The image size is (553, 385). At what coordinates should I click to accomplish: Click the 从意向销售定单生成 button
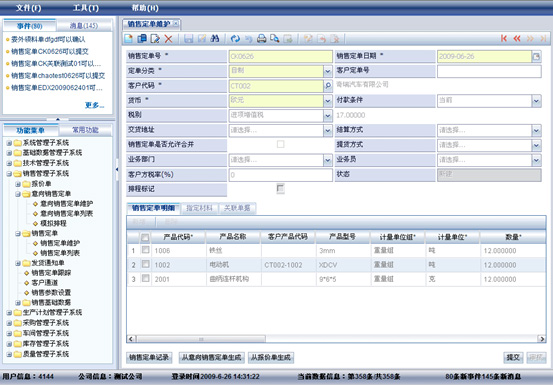pyautogui.click(x=211, y=358)
